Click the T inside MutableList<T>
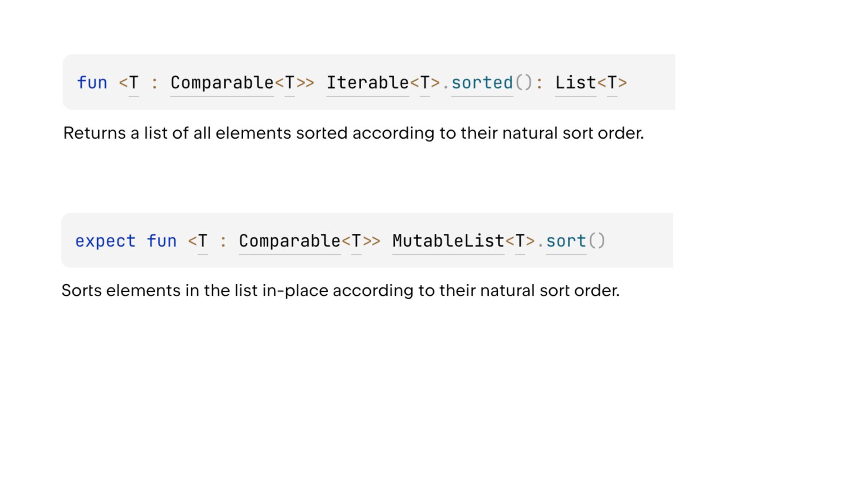This screenshot has width=868, height=488. tap(520, 241)
